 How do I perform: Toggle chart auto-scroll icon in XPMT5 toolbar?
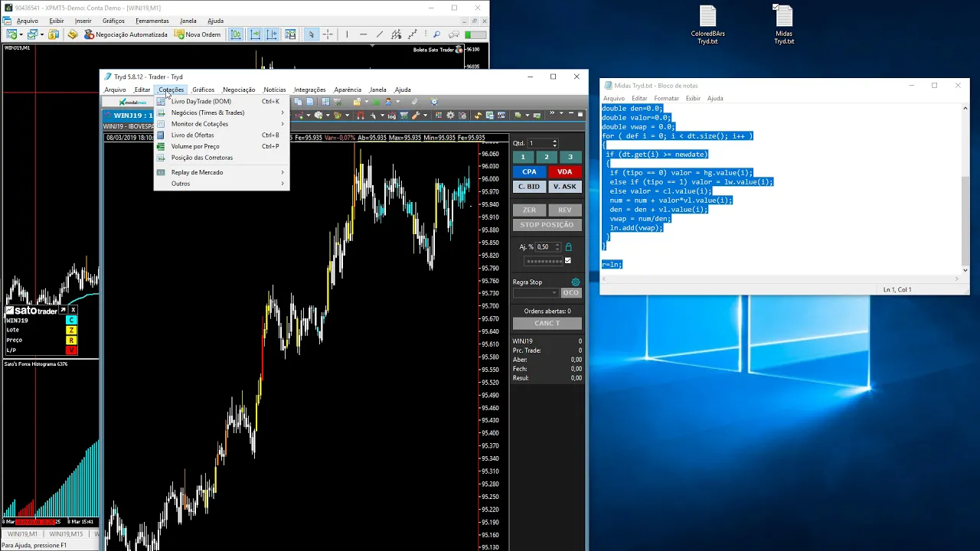(x=255, y=34)
